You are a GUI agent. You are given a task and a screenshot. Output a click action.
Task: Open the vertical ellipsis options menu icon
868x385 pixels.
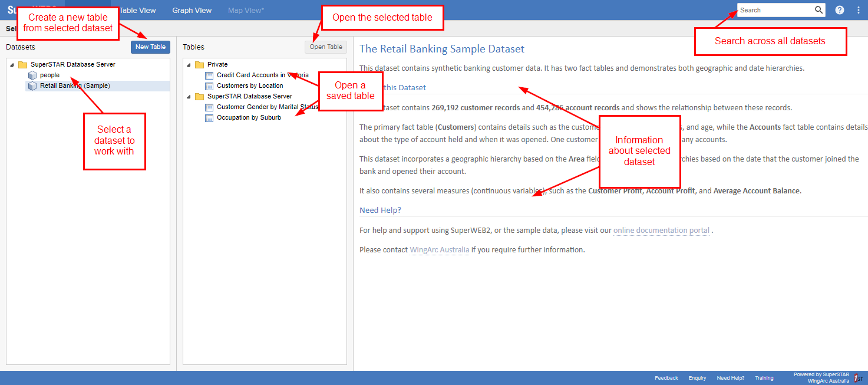coord(857,9)
